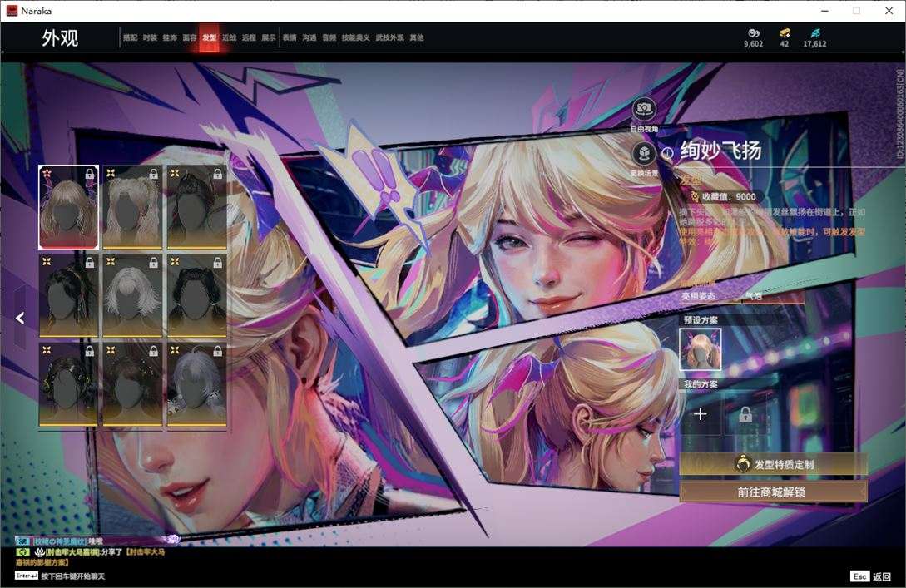Click the gold bar currency icon showing 42

click(784, 33)
